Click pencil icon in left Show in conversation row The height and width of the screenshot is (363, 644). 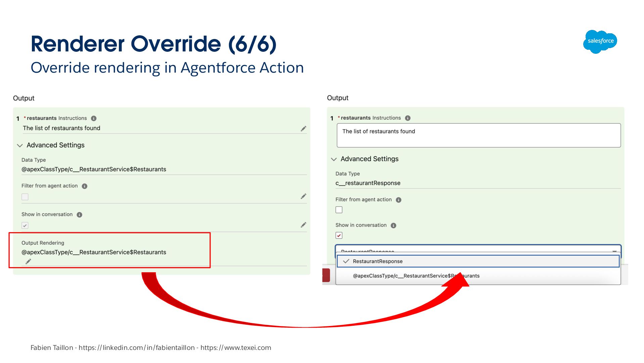(x=304, y=225)
